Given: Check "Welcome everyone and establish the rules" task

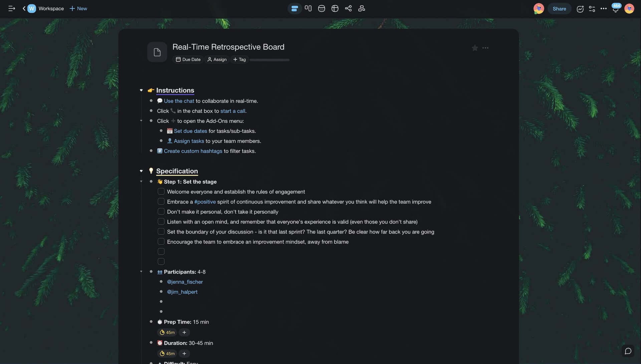Looking at the screenshot, I should click(x=161, y=192).
